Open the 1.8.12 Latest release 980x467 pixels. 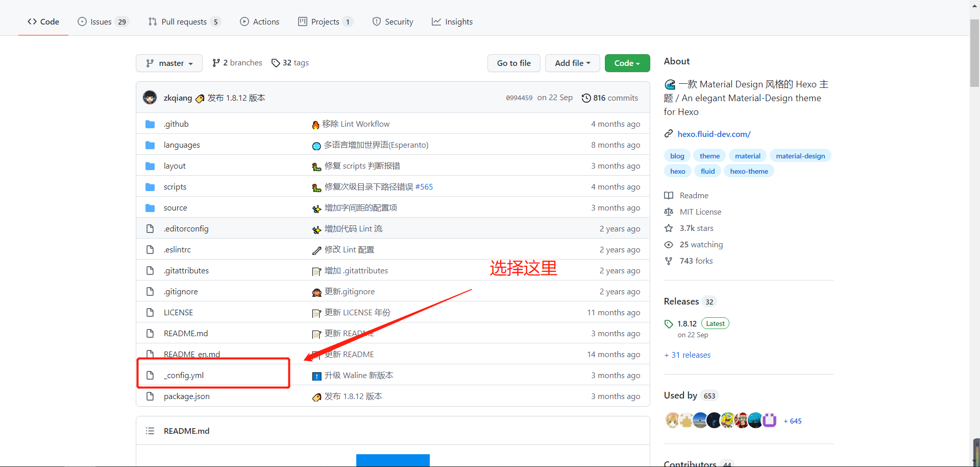696,323
